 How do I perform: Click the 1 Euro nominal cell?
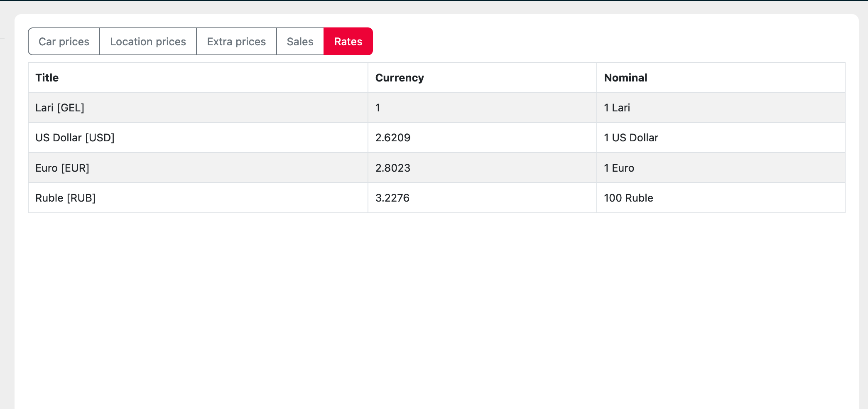pyautogui.click(x=619, y=168)
